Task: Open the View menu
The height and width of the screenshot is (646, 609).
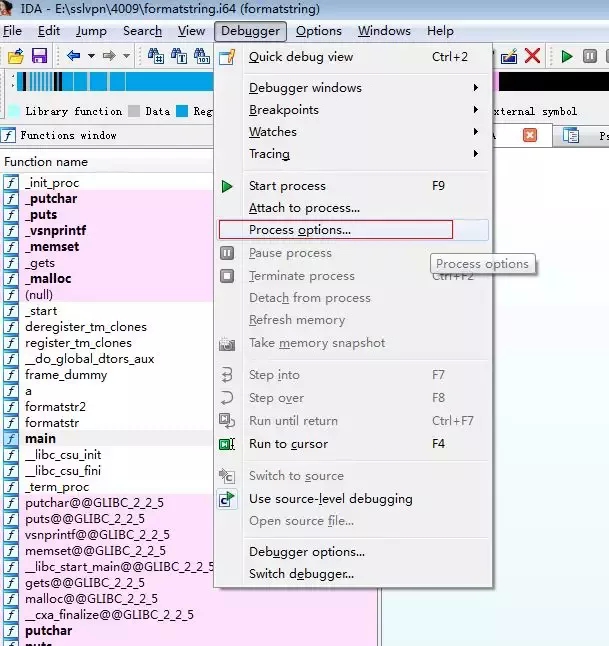Action: click(x=191, y=31)
